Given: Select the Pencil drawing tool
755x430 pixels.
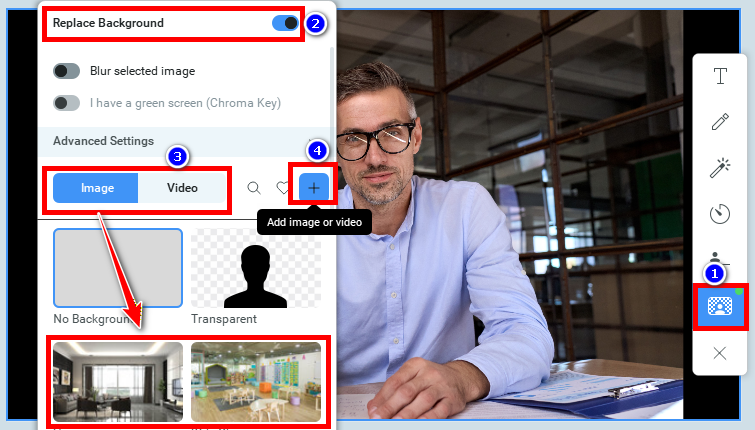Looking at the screenshot, I should pyautogui.click(x=719, y=122).
